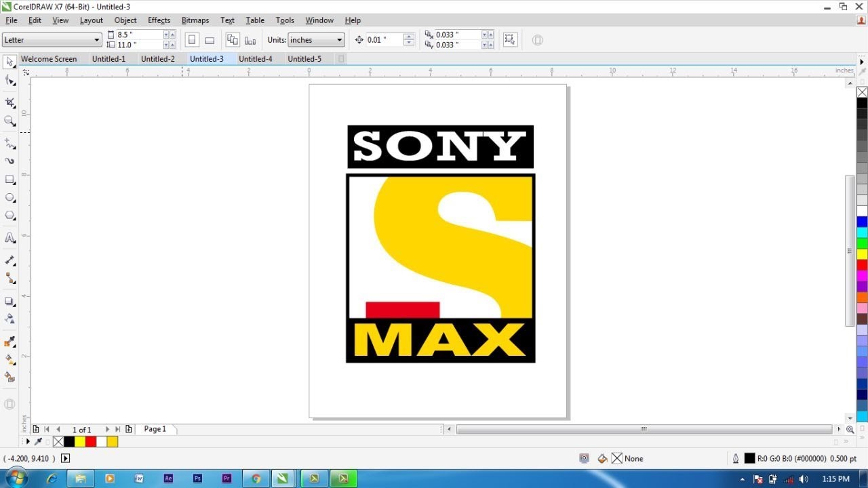The width and height of the screenshot is (868, 488).
Task: Click the Page Border treat-as-filled icon in property bar
Action: (510, 40)
